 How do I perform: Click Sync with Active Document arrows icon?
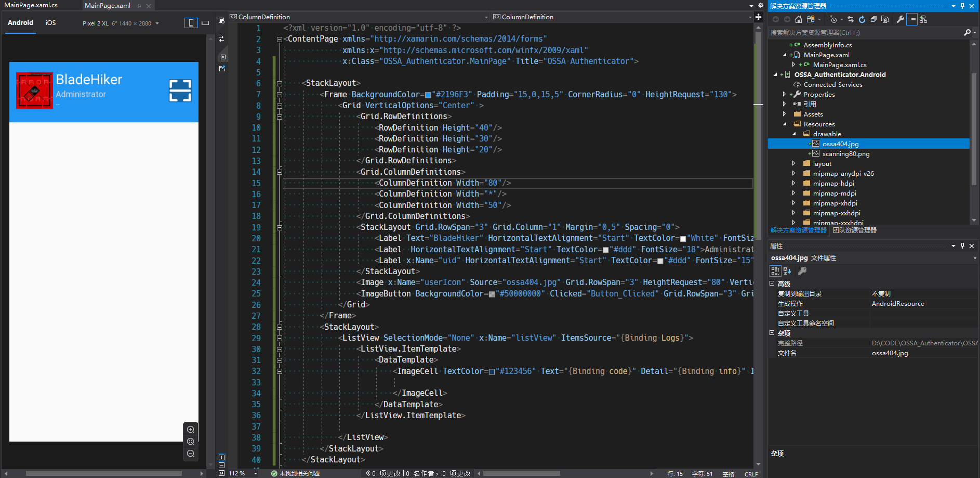point(851,19)
